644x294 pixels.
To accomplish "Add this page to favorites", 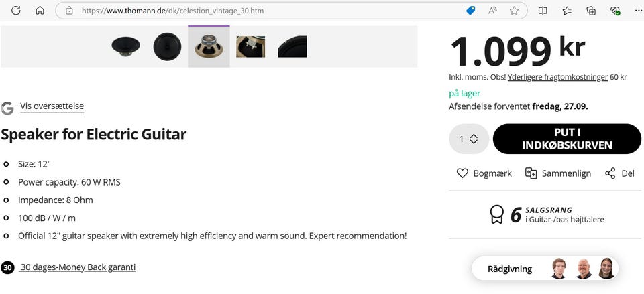I will pos(514,11).
